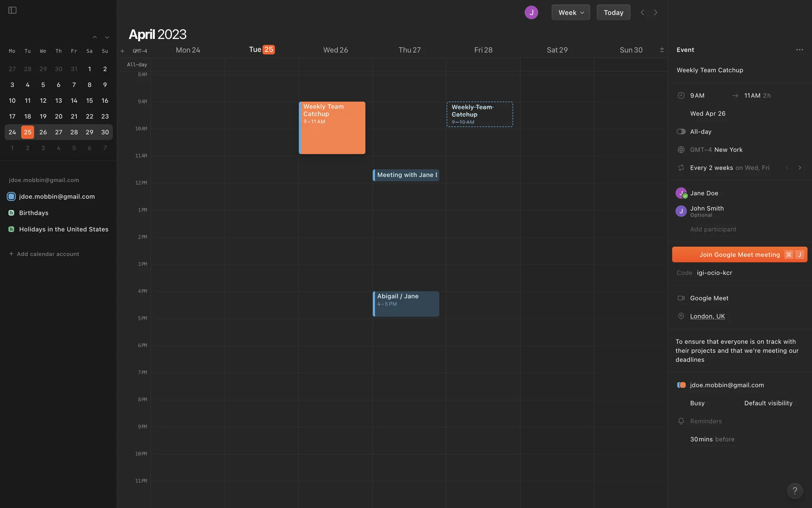Open the event three-dots options menu

point(799,50)
